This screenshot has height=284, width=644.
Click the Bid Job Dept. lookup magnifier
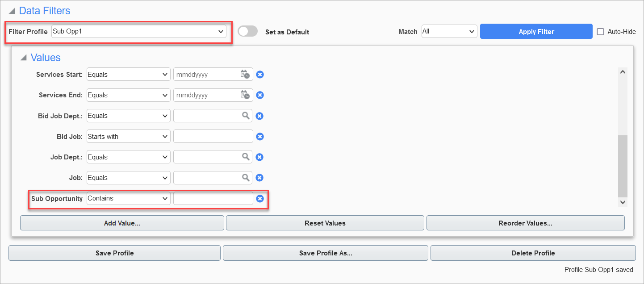point(246,116)
